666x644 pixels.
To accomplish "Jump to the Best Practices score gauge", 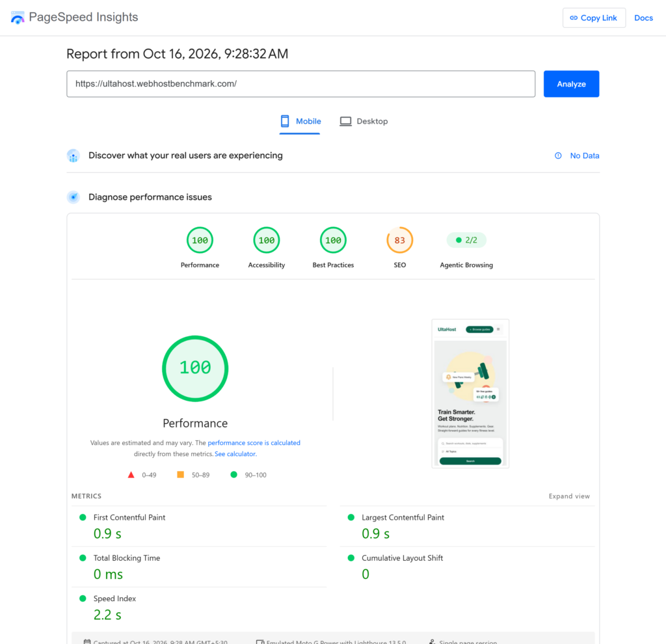I will pyautogui.click(x=333, y=241).
